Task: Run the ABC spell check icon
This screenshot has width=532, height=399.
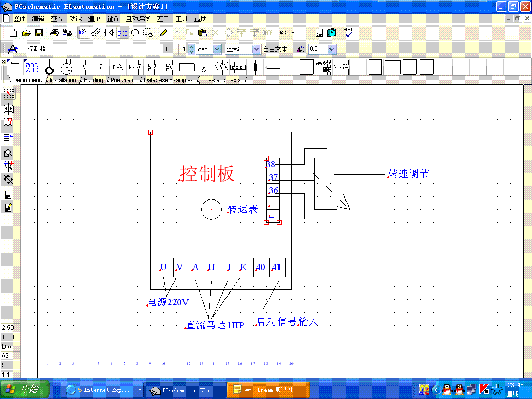Action: 349,32
